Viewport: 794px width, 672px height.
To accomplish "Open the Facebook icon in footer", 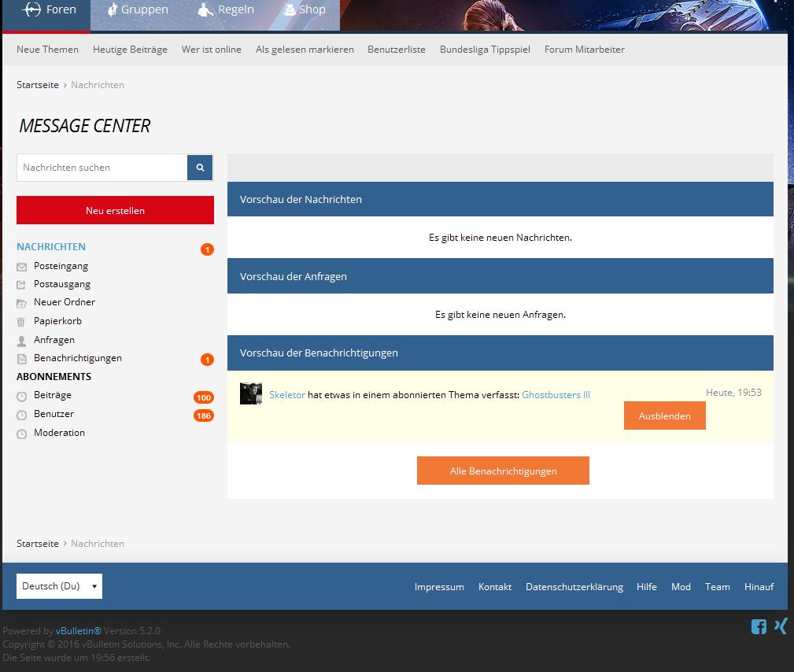I will pos(759,626).
